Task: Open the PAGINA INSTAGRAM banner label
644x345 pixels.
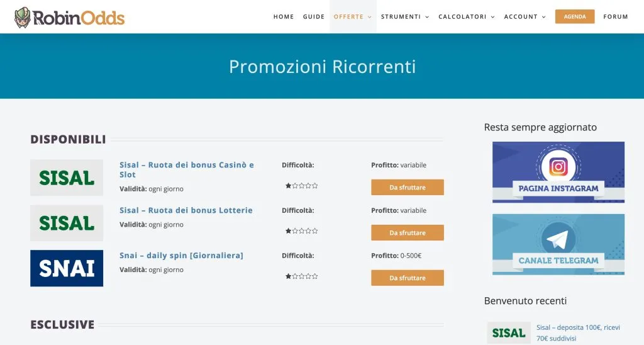Action: [x=558, y=188]
